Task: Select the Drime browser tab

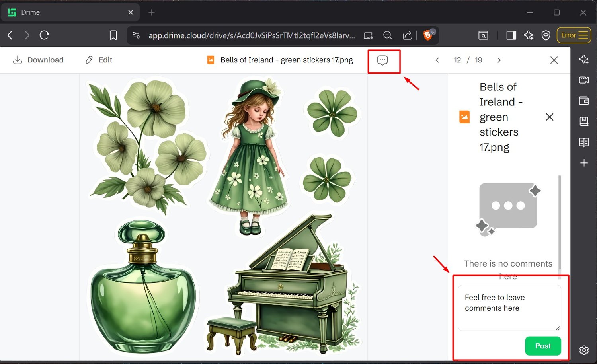Action: tap(70, 12)
